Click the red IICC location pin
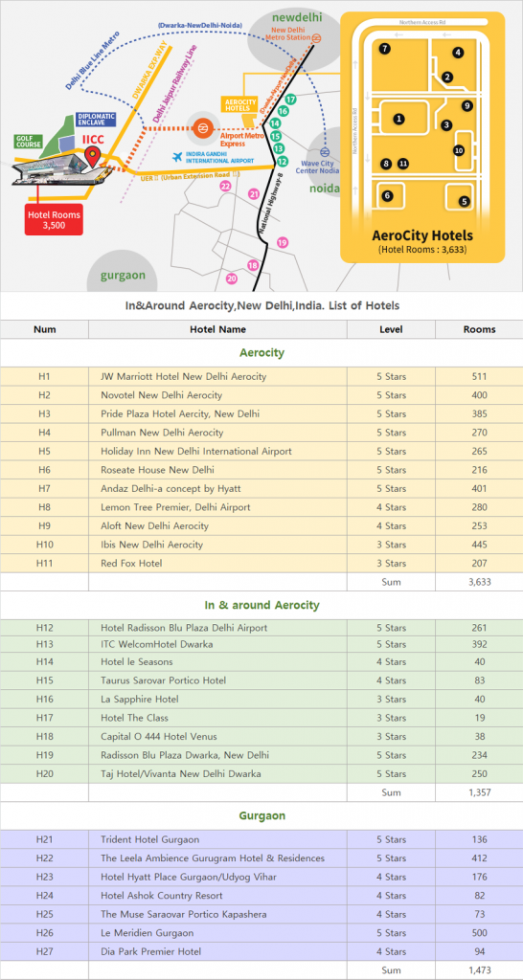Image resolution: width=523 pixels, height=980 pixels. click(93, 156)
